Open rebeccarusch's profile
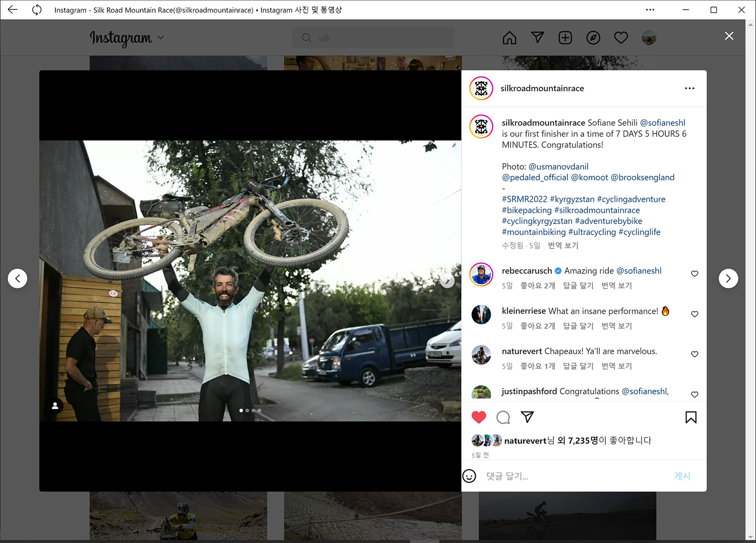 click(x=527, y=271)
